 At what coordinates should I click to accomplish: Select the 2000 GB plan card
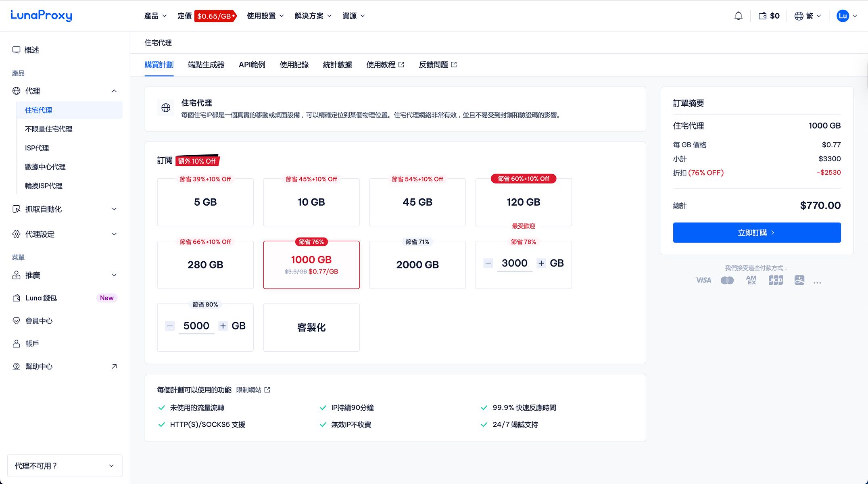[x=417, y=265]
